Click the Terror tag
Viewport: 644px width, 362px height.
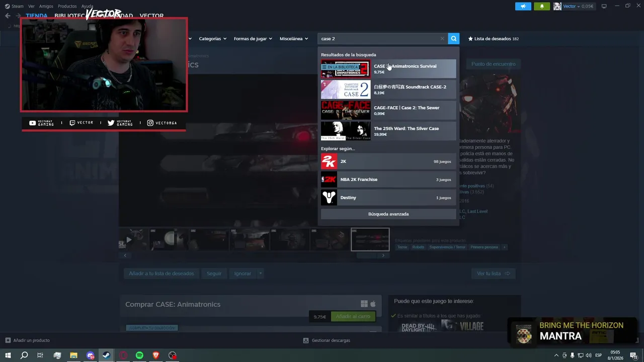click(402, 247)
